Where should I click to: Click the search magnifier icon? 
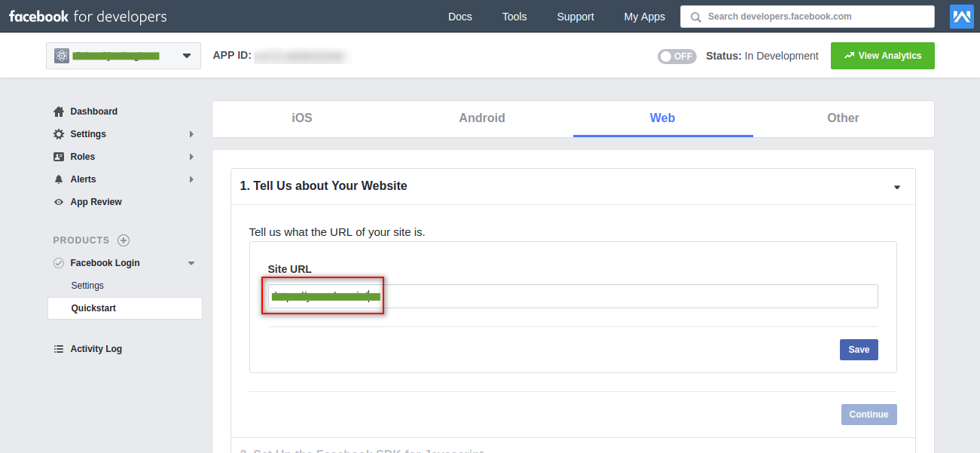(x=695, y=17)
